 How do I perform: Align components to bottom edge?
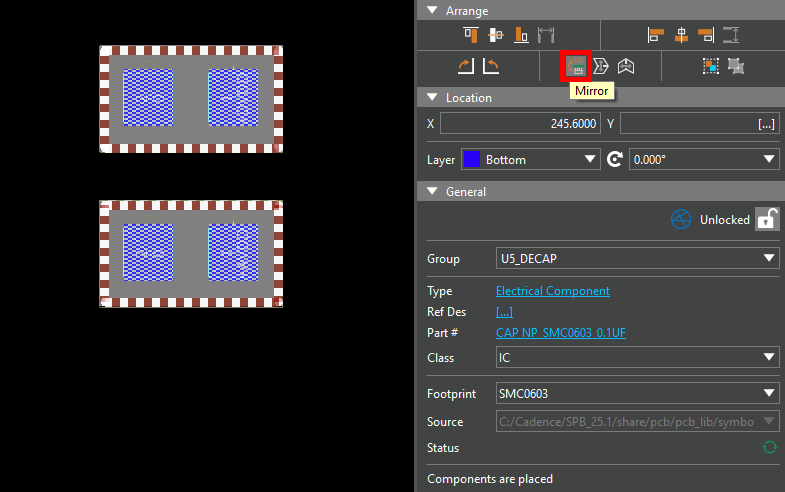coord(521,35)
